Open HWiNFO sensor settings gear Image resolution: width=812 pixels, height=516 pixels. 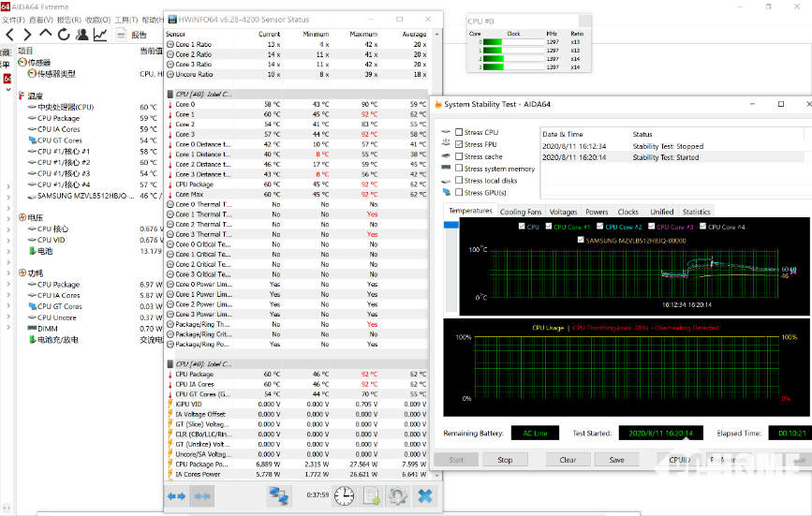pyautogui.click(x=398, y=496)
